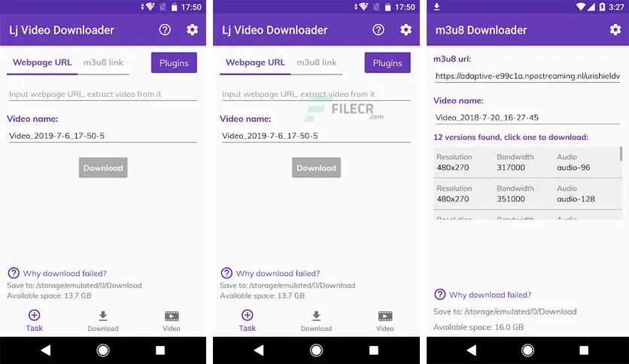Open 'Why download failed?' link, right phone
Screen dimensions: 629x364
point(491,295)
